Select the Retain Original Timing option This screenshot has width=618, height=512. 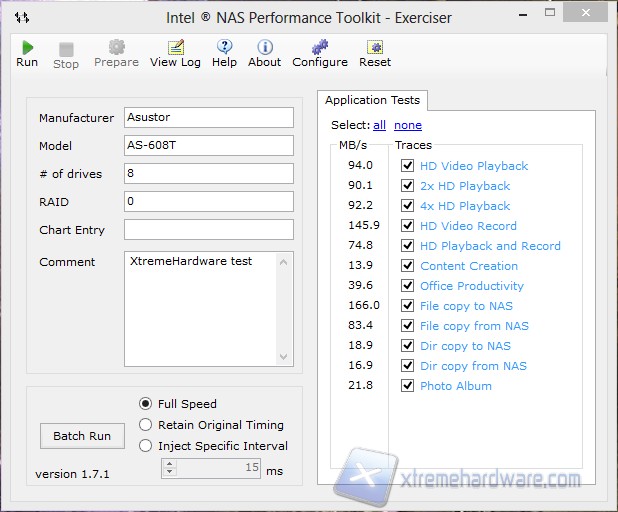[x=146, y=425]
